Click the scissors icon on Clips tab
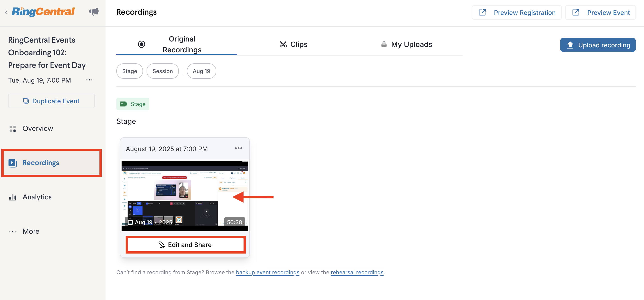Viewport: 644px width, 300px height. tap(283, 44)
